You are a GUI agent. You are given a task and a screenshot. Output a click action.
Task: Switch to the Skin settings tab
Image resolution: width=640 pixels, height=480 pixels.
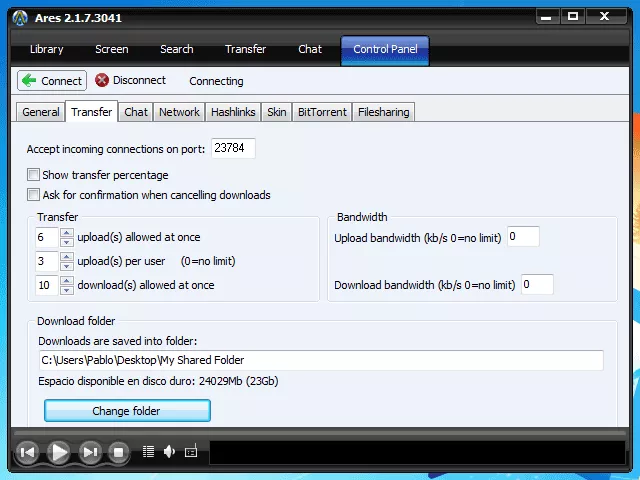point(276,112)
